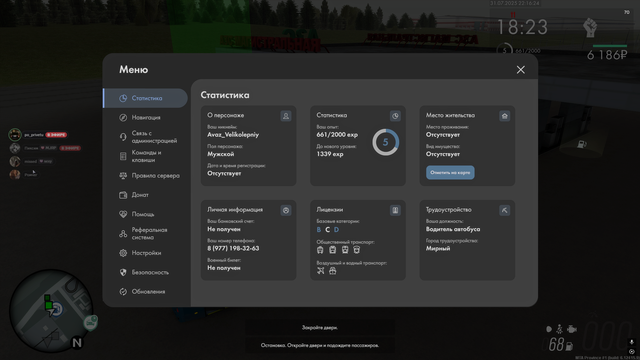Click the Безопасность shield icon
This screenshot has height=360, width=640.
(x=123, y=272)
